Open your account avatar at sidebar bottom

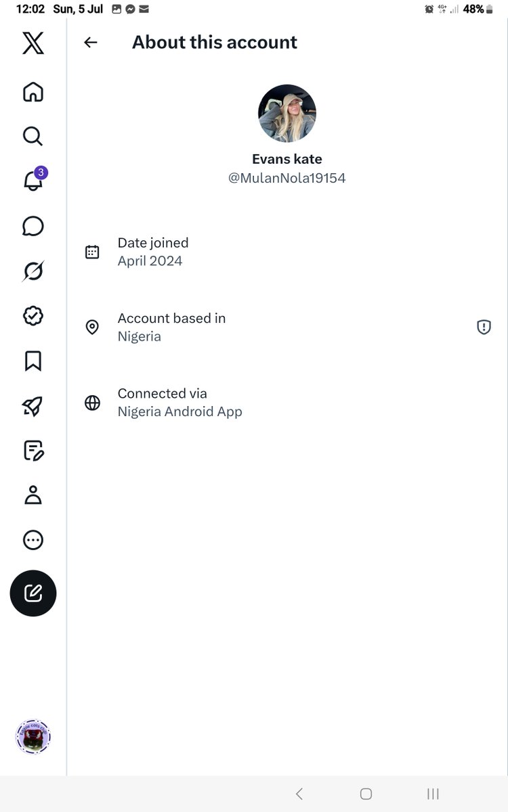33,737
